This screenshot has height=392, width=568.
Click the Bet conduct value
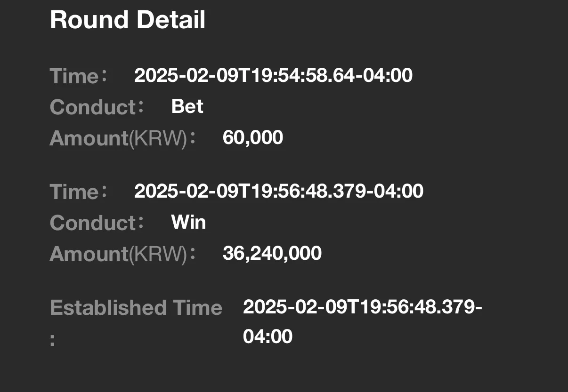tap(187, 106)
